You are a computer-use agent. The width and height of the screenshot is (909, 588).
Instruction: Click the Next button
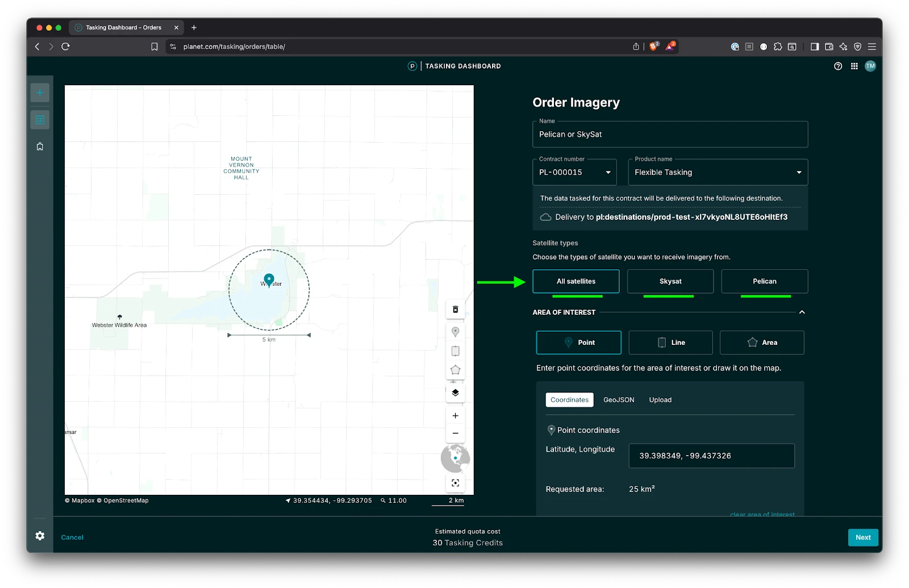(862, 537)
